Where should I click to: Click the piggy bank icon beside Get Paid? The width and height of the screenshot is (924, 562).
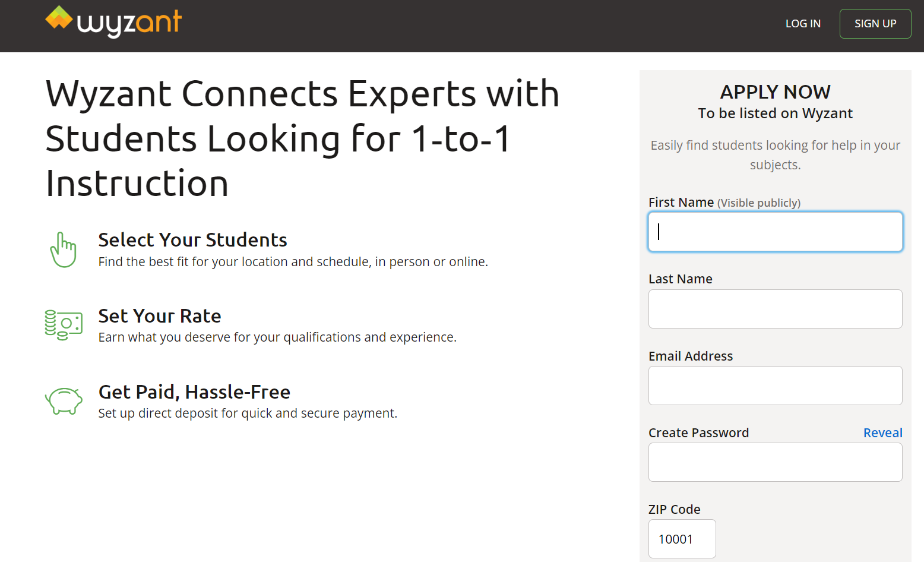tap(64, 400)
